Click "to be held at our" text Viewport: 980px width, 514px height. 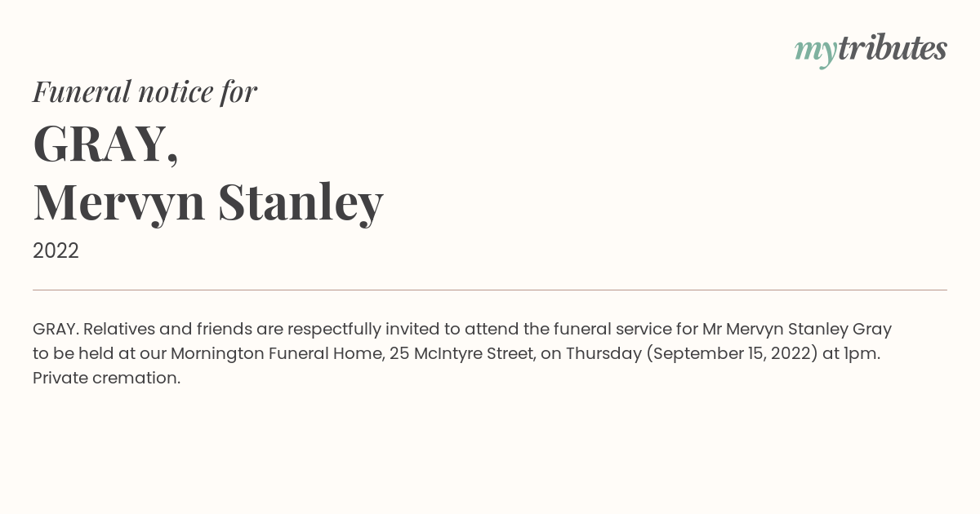100,354
